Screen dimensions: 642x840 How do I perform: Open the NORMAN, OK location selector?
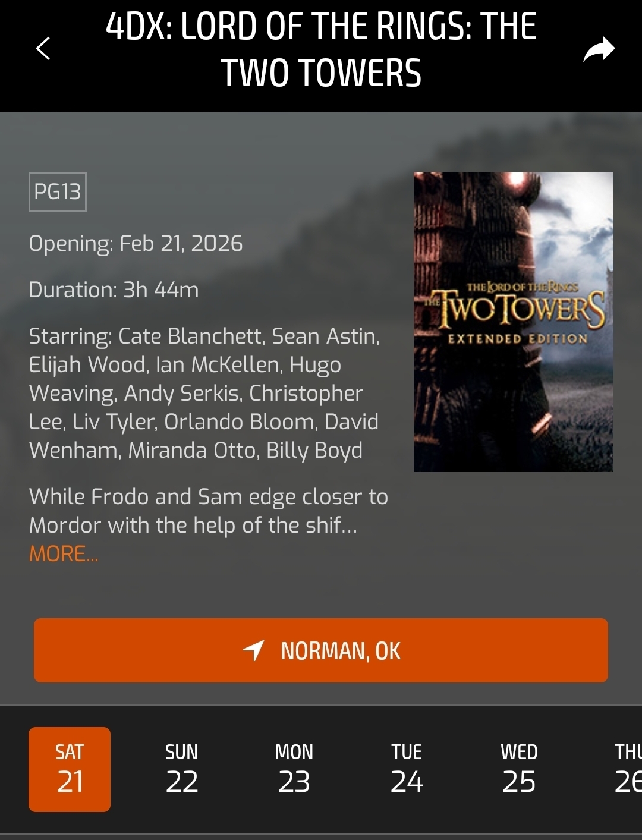pyautogui.click(x=321, y=650)
